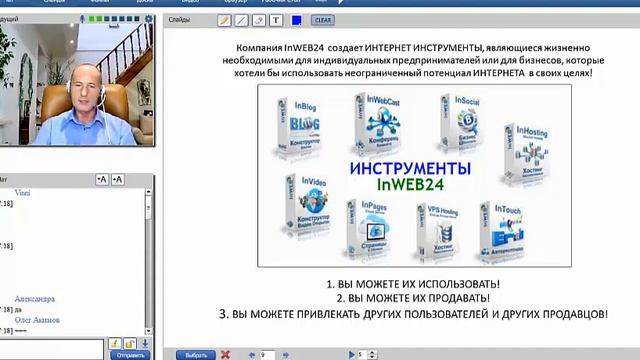
Task: Click the CLEAR annotations button
Action: tap(323, 20)
